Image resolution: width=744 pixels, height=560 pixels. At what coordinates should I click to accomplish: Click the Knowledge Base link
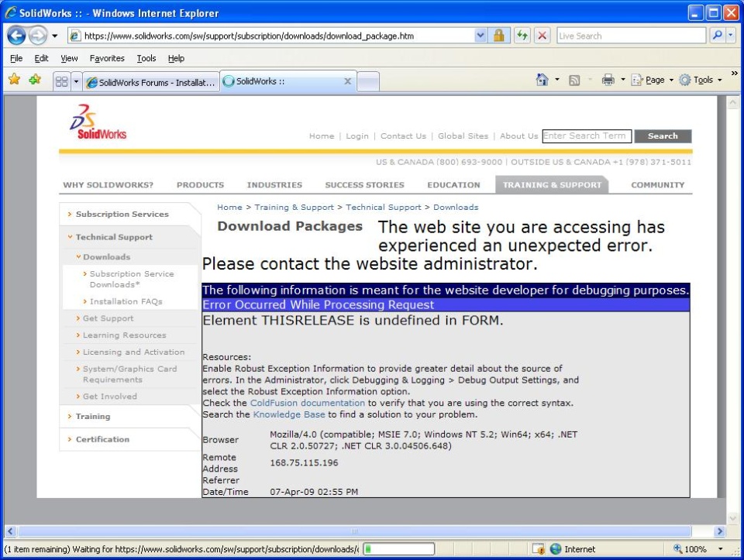[x=289, y=414]
